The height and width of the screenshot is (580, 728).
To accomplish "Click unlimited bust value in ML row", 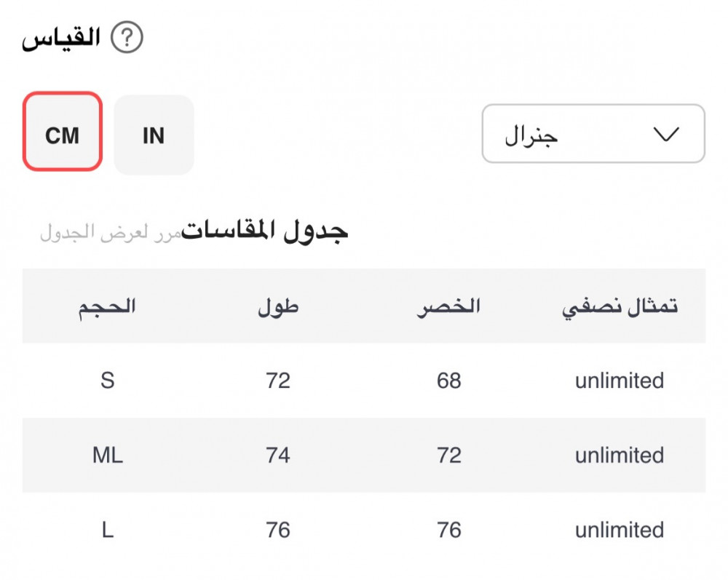I will (x=620, y=456).
